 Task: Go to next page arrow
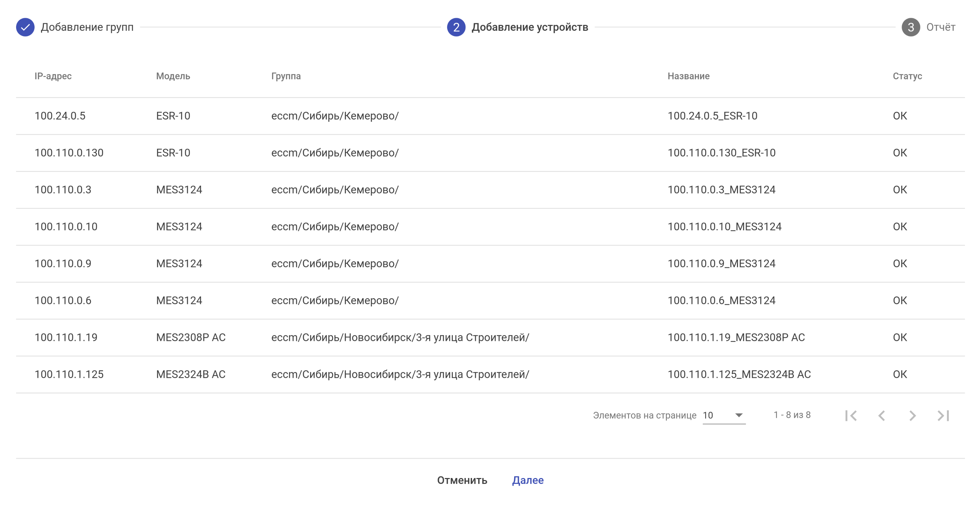pos(912,415)
